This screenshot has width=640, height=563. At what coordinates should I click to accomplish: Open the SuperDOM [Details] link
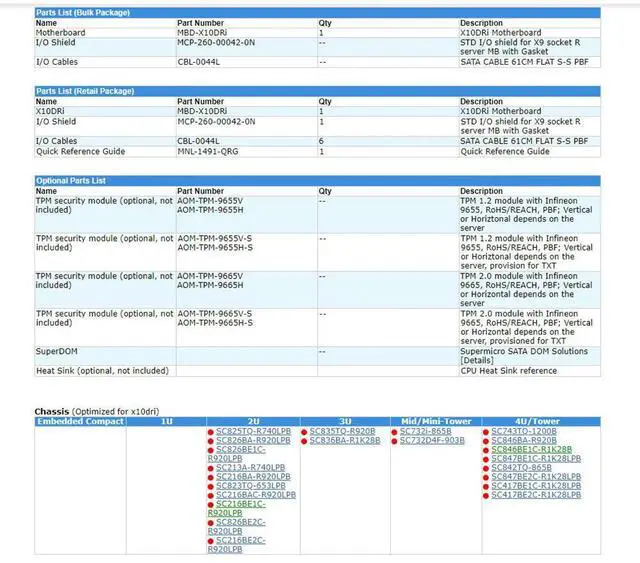477,360
